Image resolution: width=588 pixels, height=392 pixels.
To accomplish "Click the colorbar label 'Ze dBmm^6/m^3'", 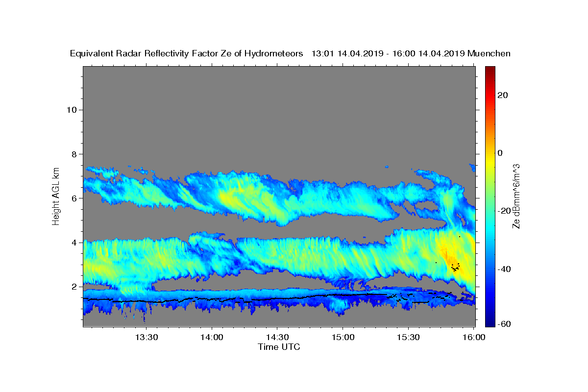I will point(516,196).
